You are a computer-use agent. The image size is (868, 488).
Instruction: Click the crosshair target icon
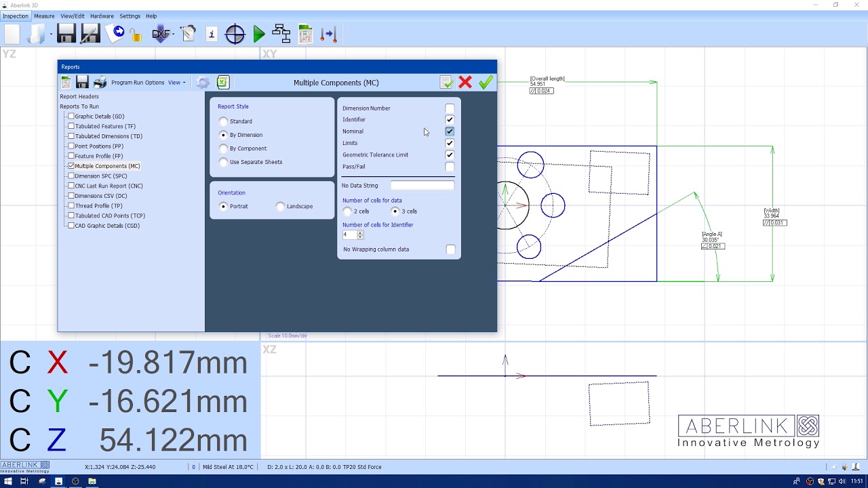[235, 34]
